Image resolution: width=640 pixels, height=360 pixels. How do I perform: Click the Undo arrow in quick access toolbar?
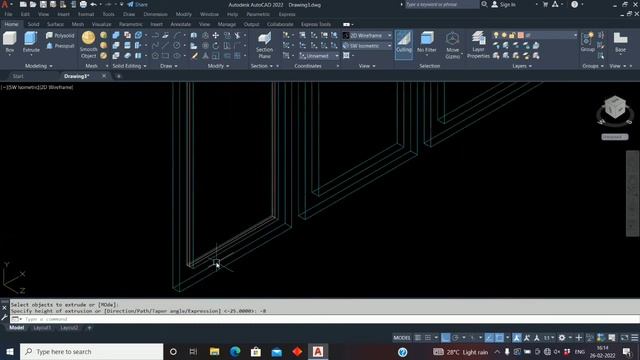pos(93,4)
